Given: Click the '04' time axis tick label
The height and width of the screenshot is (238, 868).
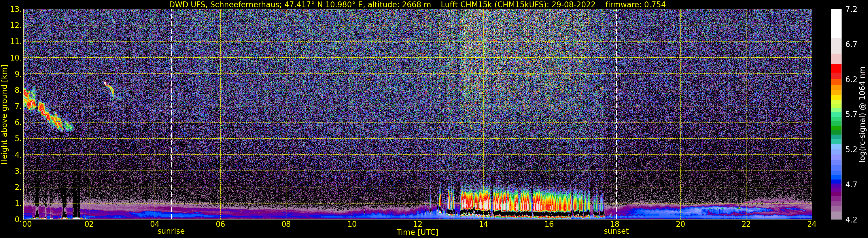Looking at the screenshot, I should point(155,224).
